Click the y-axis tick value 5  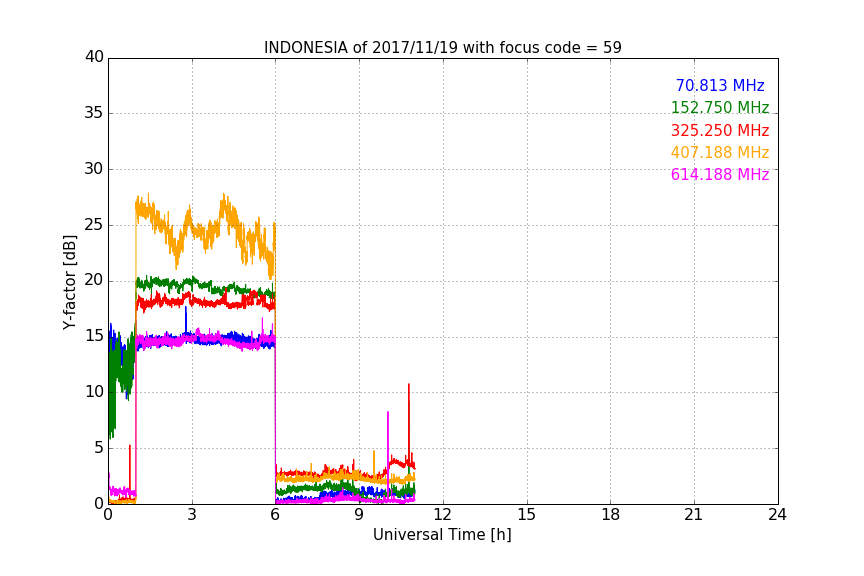(x=99, y=448)
